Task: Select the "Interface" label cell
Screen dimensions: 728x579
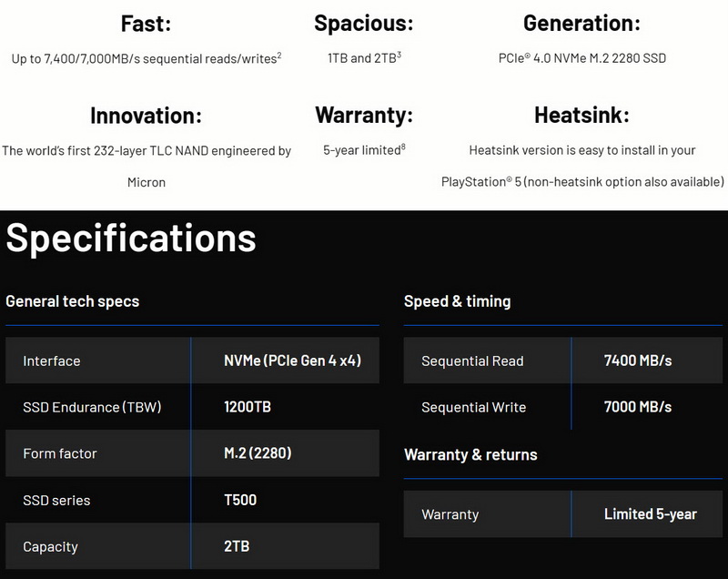Action: [x=98, y=361]
